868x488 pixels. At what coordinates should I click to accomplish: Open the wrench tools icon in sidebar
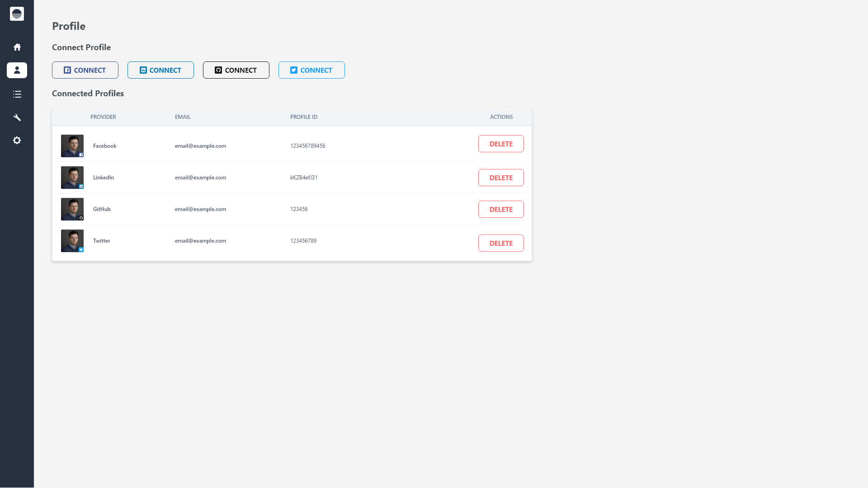point(17,117)
